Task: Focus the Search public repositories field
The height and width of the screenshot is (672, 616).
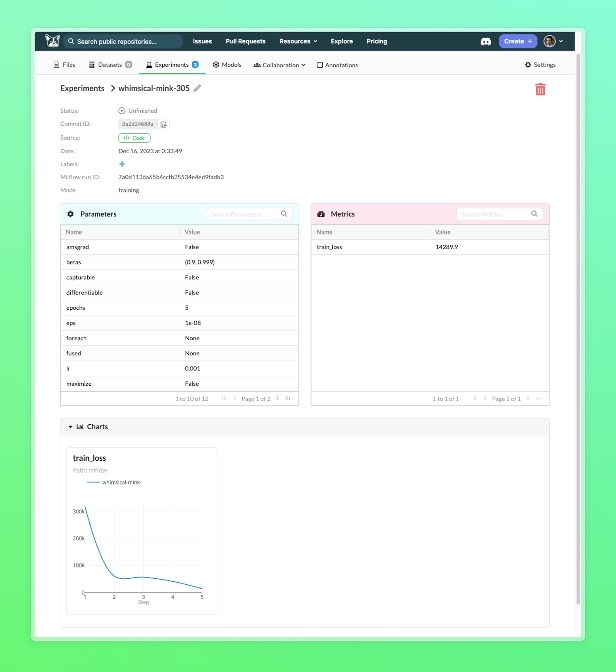Action: pos(124,42)
